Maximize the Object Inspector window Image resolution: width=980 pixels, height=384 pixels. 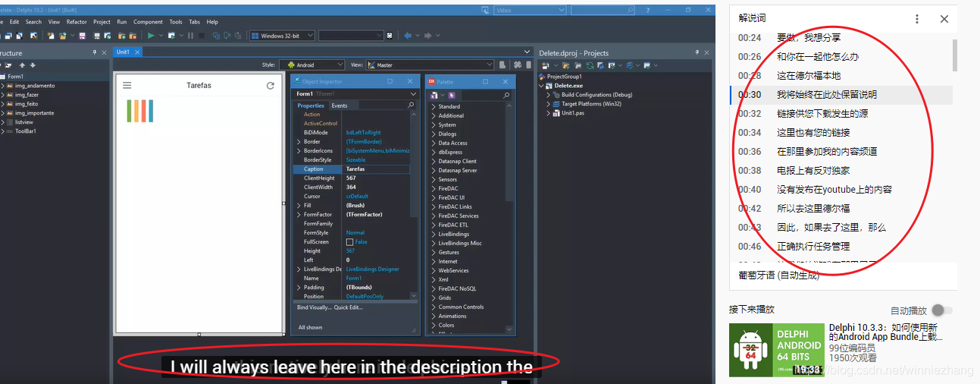click(390, 81)
